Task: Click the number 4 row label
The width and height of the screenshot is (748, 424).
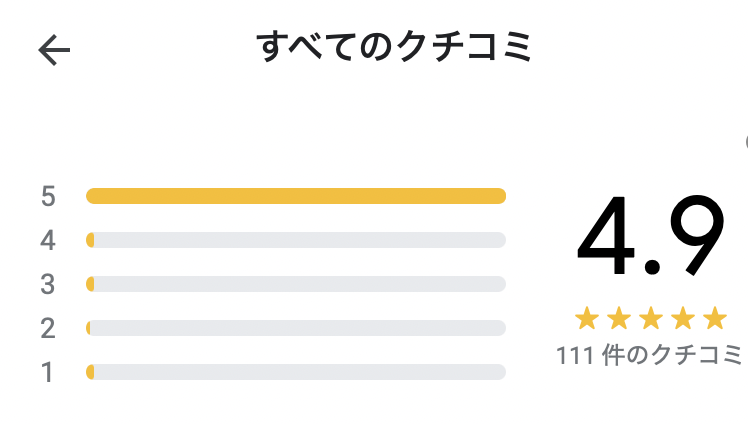Action: tap(48, 240)
